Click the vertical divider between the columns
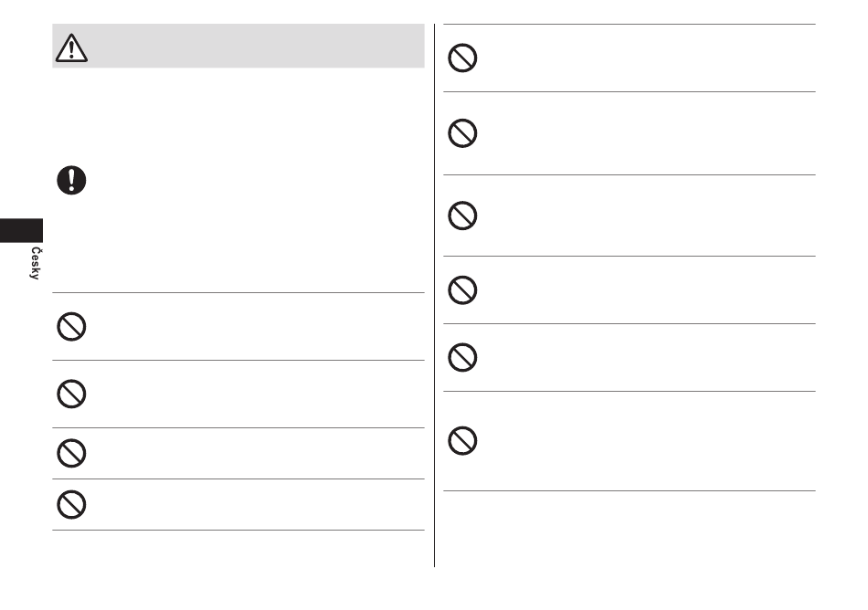 435,295
